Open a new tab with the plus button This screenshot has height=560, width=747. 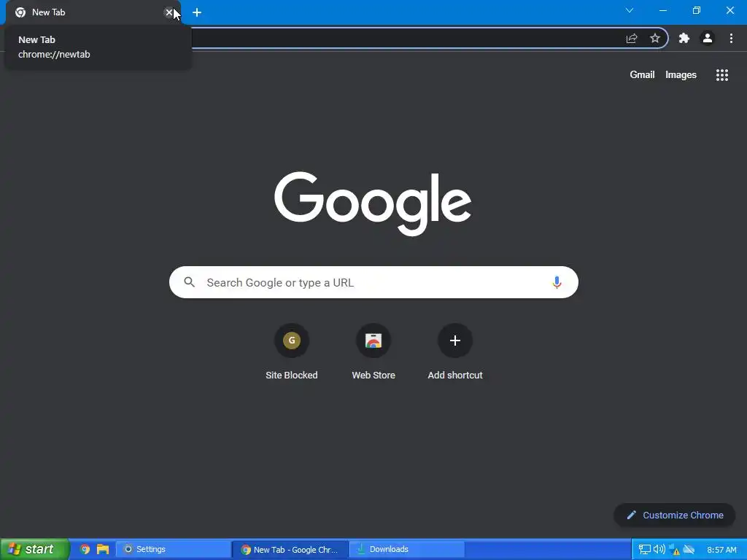pyautogui.click(x=197, y=12)
